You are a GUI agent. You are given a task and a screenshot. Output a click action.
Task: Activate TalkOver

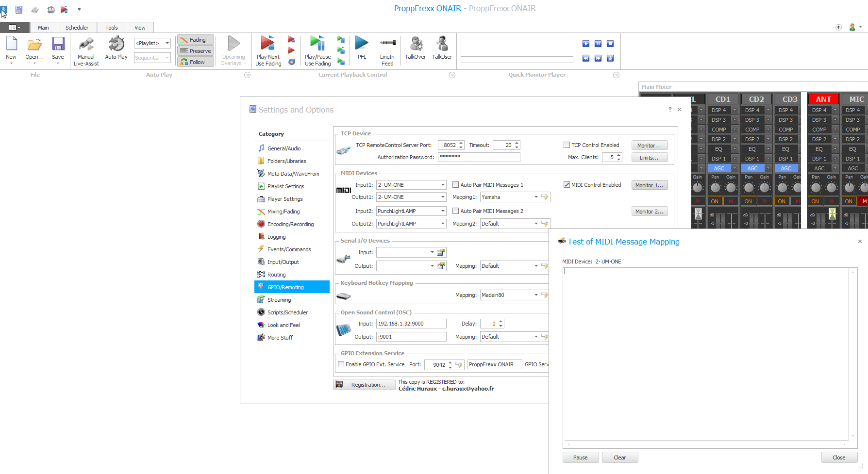pos(416,48)
